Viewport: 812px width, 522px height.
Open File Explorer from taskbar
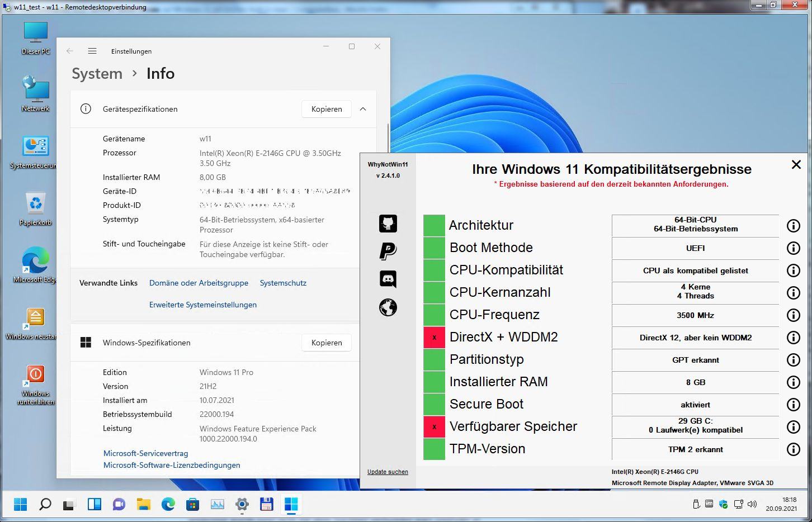coord(144,505)
